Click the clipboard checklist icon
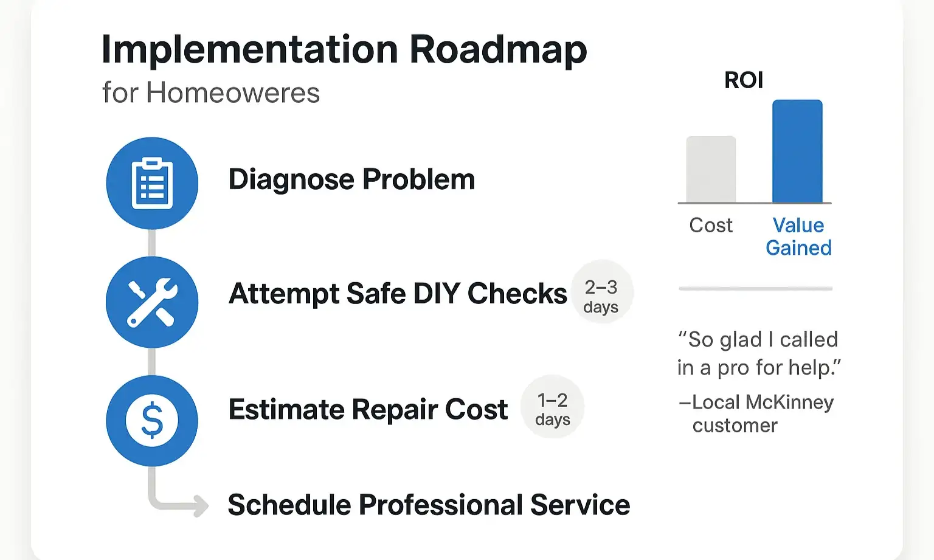Viewport: 934px width, 560px height. pyautogui.click(x=152, y=183)
